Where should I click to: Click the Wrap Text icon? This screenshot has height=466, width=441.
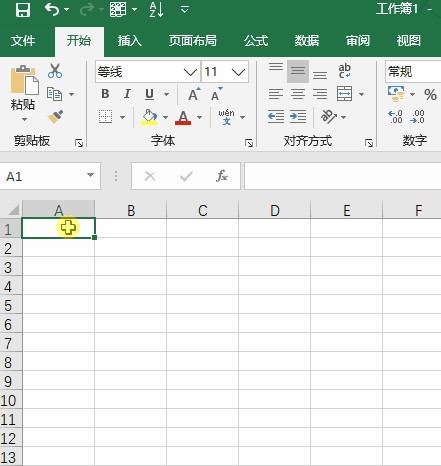[344, 71]
